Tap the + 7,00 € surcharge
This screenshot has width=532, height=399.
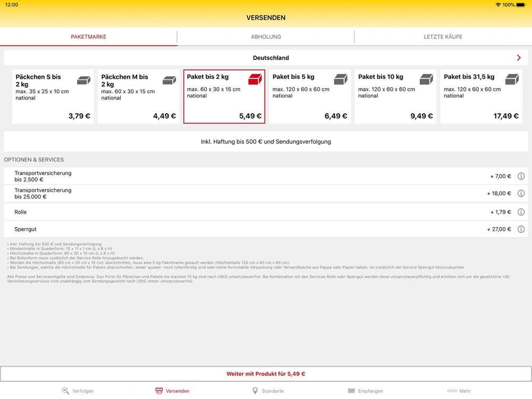click(x=501, y=176)
